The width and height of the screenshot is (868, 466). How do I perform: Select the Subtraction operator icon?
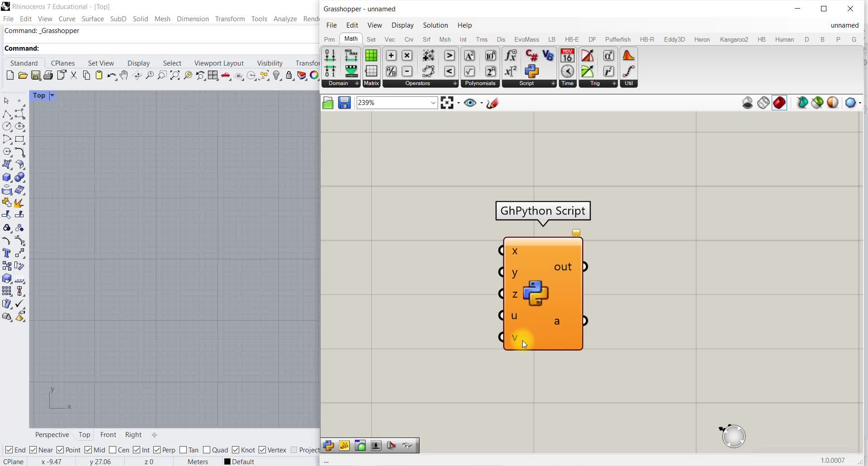click(x=407, y=71)
